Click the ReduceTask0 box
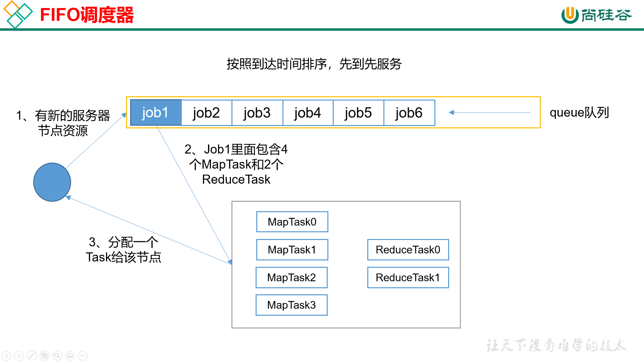The image size is (644, 362). coord(408,249)
